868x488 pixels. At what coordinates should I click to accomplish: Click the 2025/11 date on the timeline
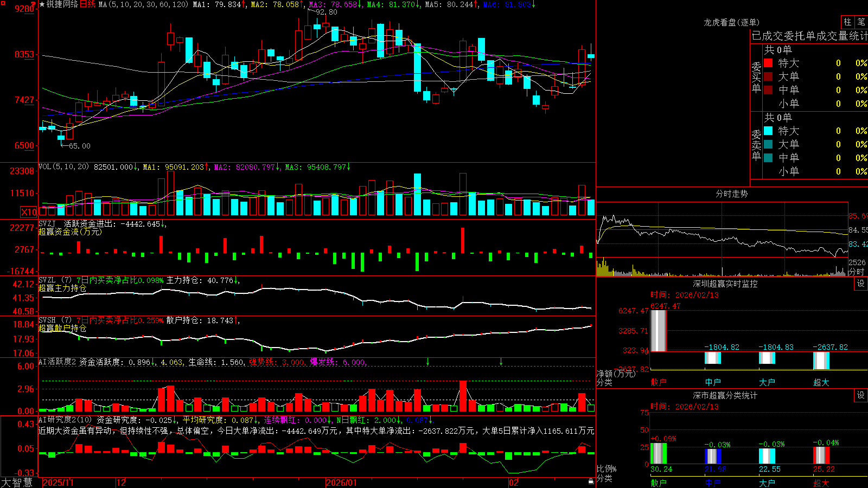58,483
